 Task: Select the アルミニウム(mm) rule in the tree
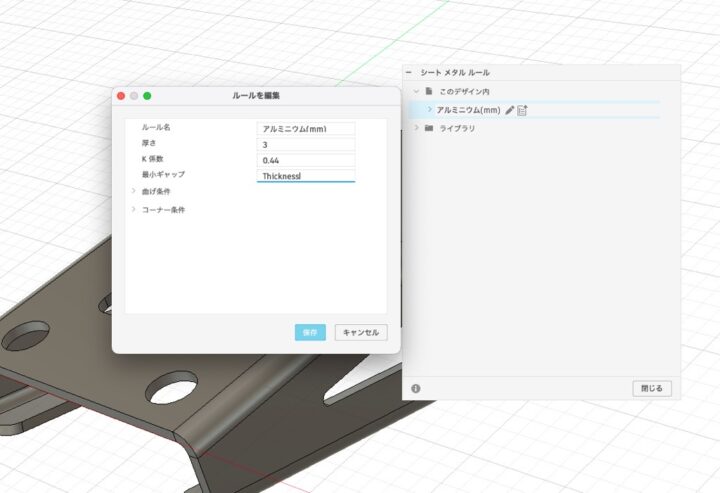coord(468,110)
